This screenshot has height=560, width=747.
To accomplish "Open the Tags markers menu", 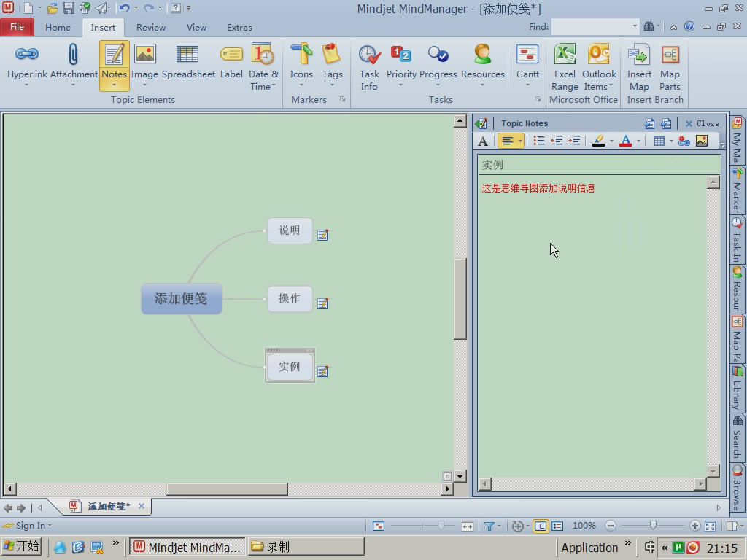I will (332, 61).
